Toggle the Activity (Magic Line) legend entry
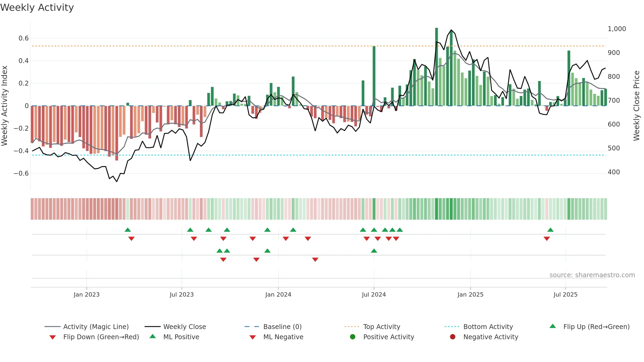The width and height of the screenshot is (644, 362). coord(87,327)
